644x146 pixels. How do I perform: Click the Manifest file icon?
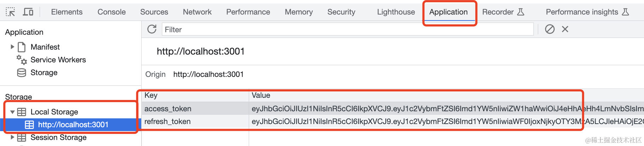pos(22,47)
